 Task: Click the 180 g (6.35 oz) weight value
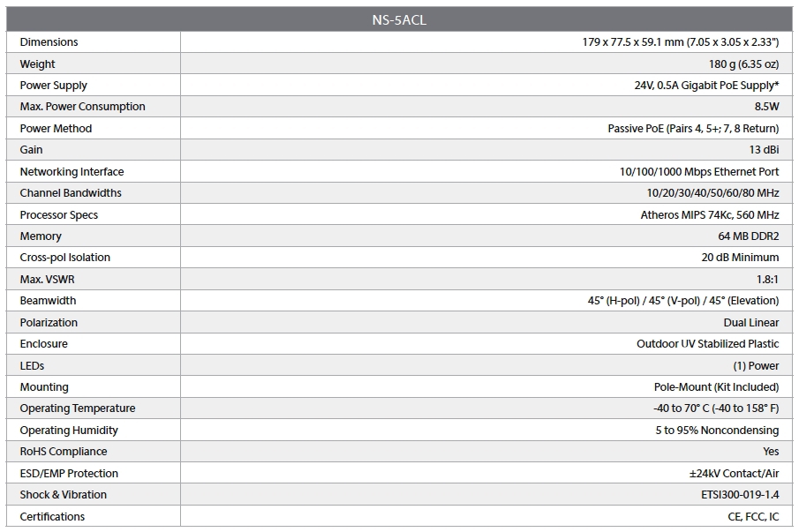743,64
